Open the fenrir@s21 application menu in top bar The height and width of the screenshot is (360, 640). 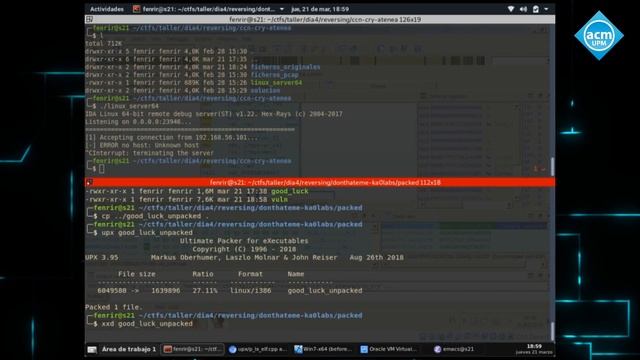point(209,9)
